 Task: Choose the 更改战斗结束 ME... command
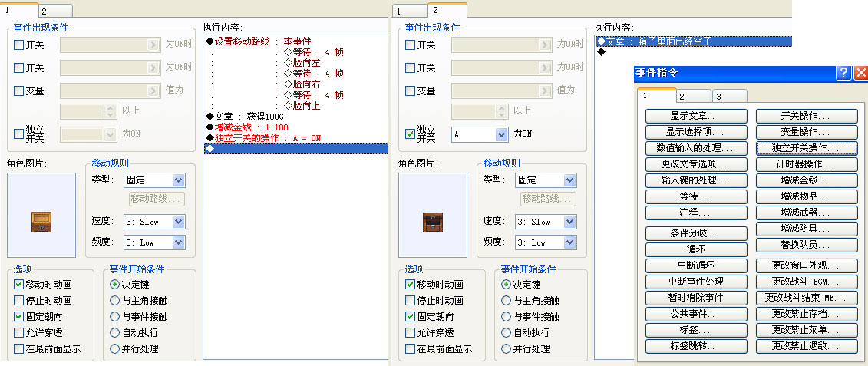[807, 298]
